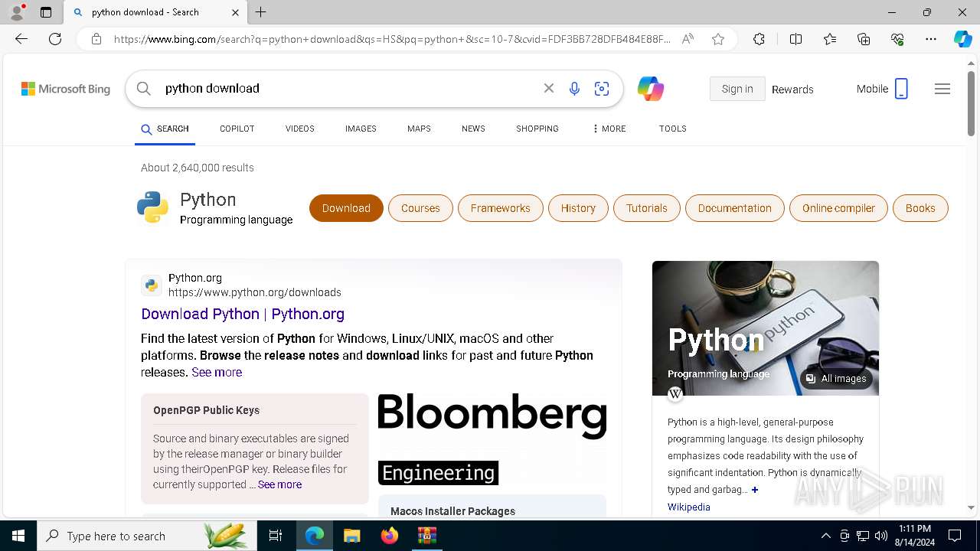Open Read aloud icon in address bar

(x=688, y=39)
